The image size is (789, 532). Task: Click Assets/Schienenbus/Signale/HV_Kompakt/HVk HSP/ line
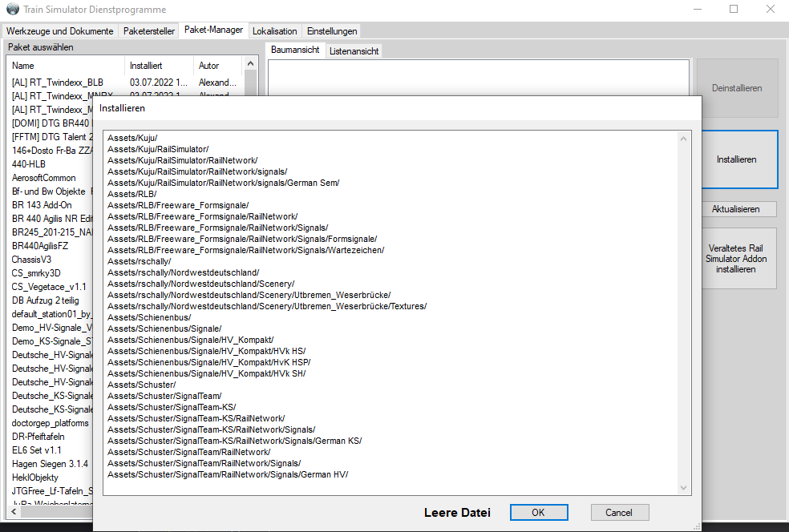(208, 362)
